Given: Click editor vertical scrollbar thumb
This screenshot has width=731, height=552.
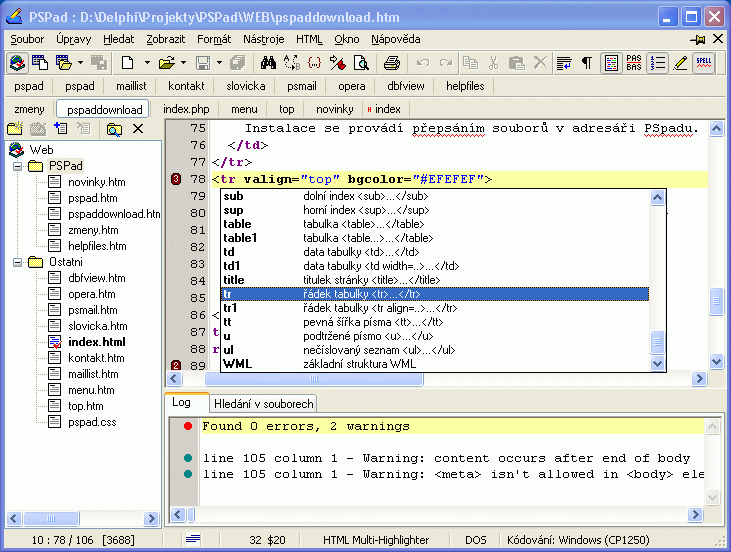Looking at the screenshot, I should tap(717, 302).
